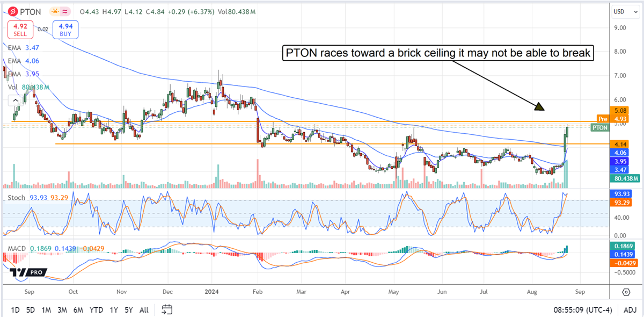Click the Feb marker on time axis
Image resolution: width=644 pixels, height=317 pixels.
click(257, 292)
